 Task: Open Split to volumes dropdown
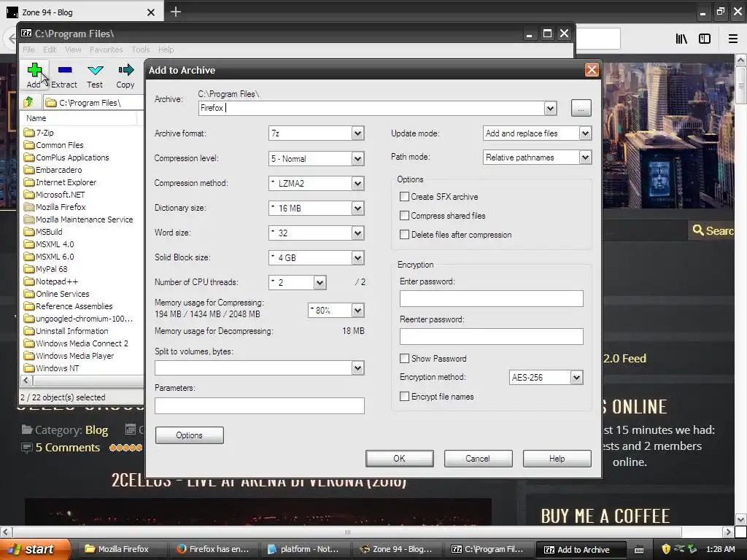coord(357,367)
